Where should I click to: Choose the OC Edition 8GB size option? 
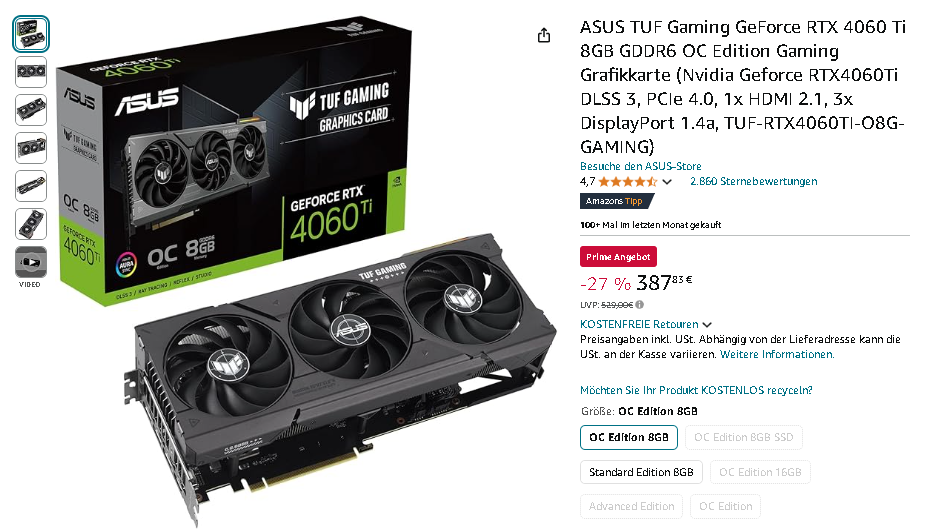628,437
